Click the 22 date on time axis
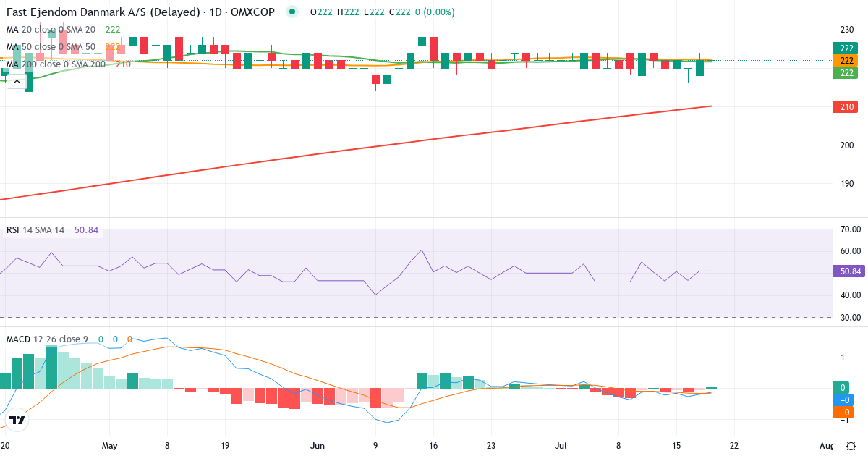This screenshot has width=868, height=456. (x=733, y=445)
